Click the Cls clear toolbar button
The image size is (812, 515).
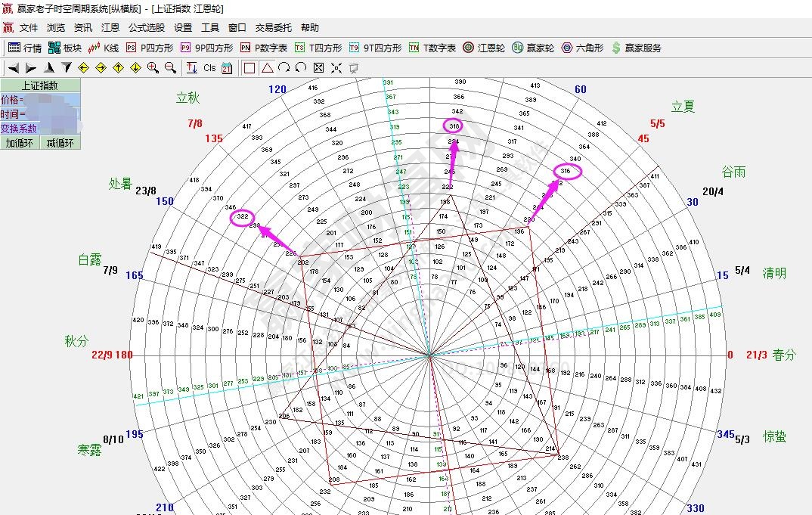click(209, 68)
